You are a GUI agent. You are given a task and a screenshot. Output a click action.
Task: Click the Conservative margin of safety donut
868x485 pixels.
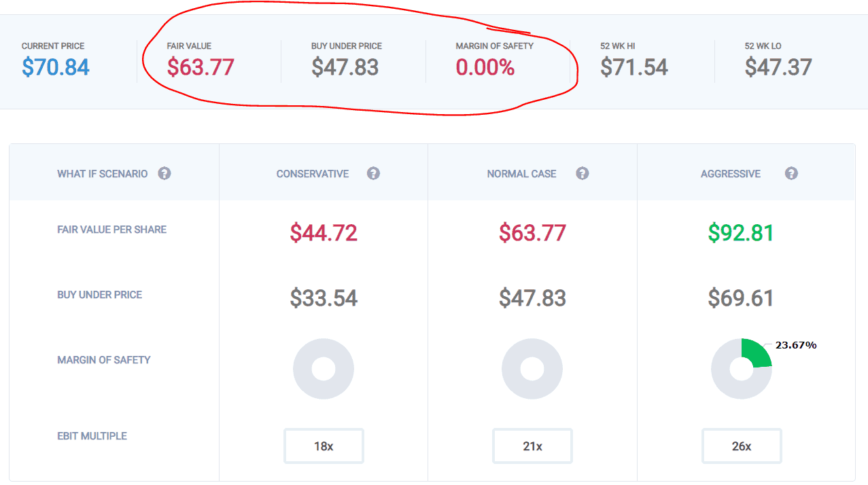click(324, 369)
